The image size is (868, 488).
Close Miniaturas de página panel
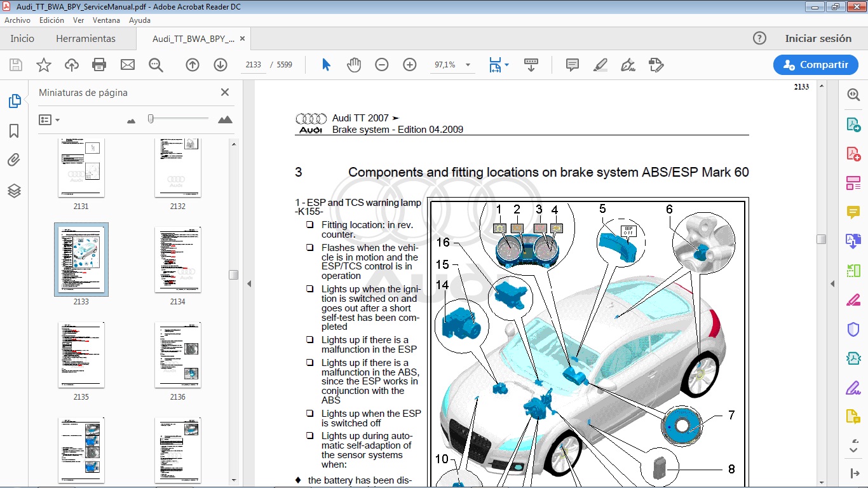point(224,92)
